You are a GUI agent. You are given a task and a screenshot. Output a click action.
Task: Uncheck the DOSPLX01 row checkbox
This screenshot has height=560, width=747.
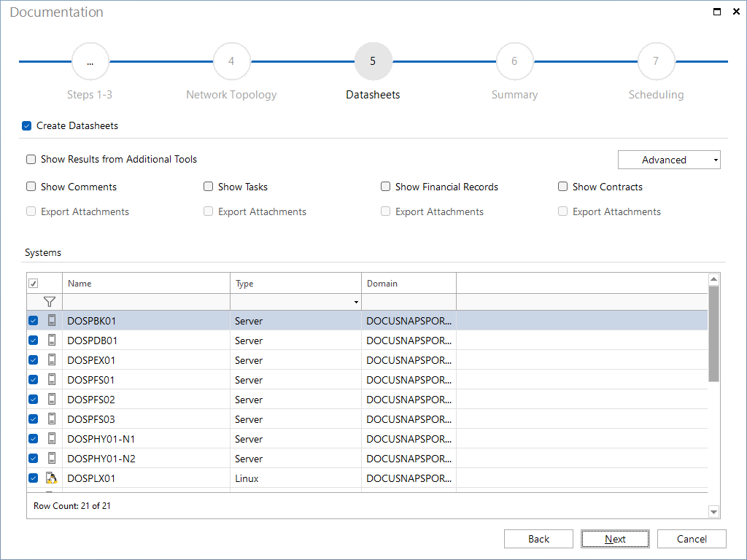tap(34, 478)
